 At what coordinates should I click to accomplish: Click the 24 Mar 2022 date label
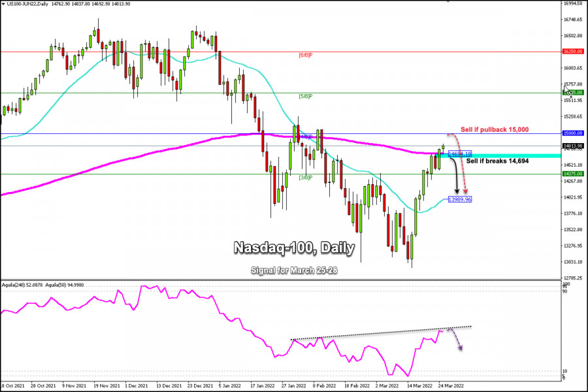pos(451,385)
